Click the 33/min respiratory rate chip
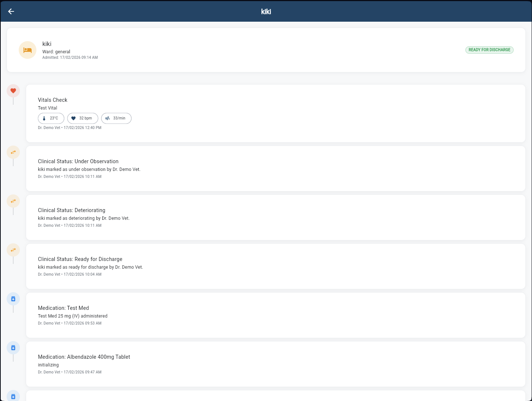This screenshot has height=401, width=532. click(116, 118)
